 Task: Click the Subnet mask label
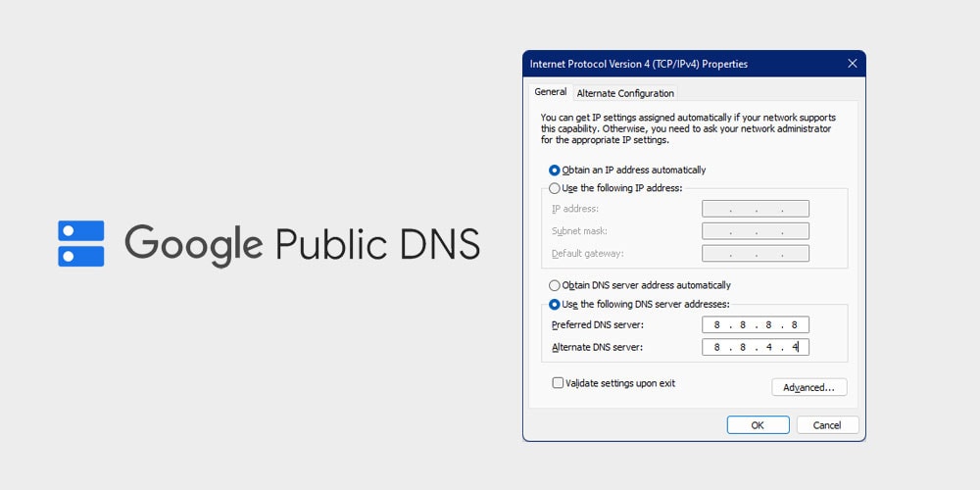[x=579, y=231]
